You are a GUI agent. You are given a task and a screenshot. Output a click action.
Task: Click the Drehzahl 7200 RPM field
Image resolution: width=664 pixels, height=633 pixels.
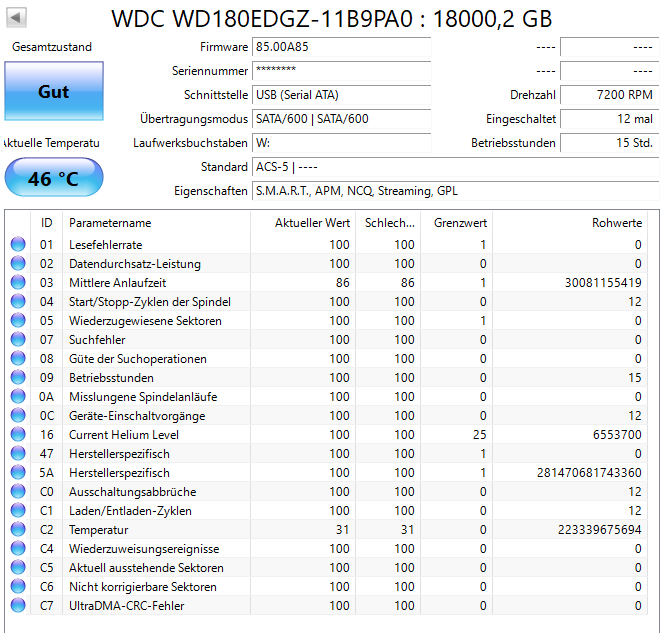[x=610, y=95]
